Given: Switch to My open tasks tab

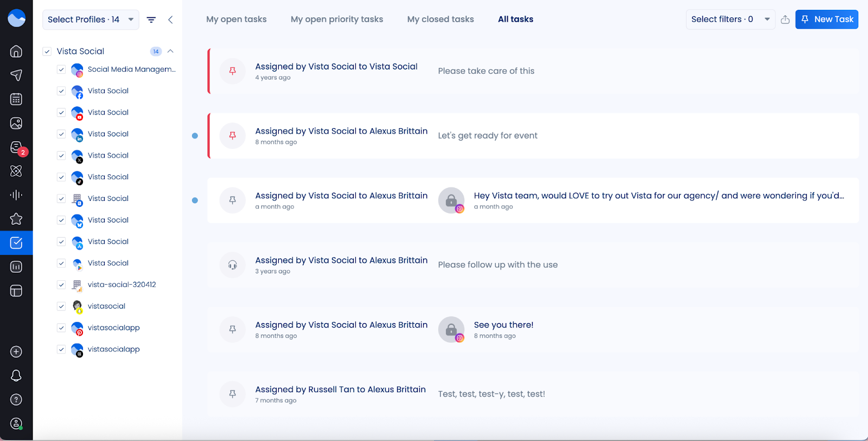Looking at the screenshot, I should pyautogui.click(x=237, y=20).
